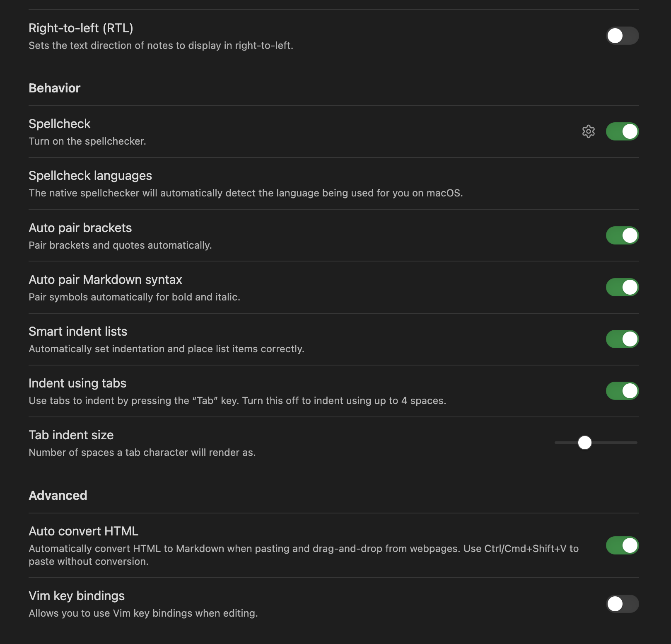Viewport: 671px width, 644px height.
Task: Turn off Auto convert HTML
Action: 622,546
